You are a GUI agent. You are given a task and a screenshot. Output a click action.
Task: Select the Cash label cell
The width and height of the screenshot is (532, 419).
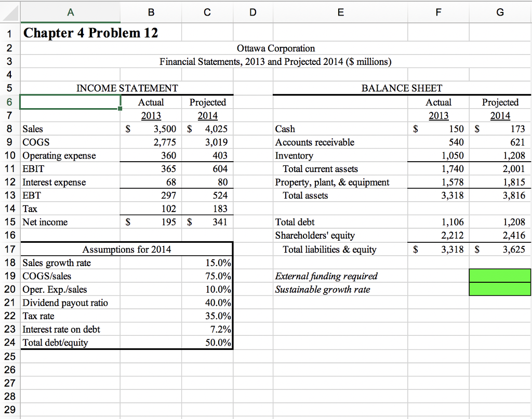pos(340,129)
